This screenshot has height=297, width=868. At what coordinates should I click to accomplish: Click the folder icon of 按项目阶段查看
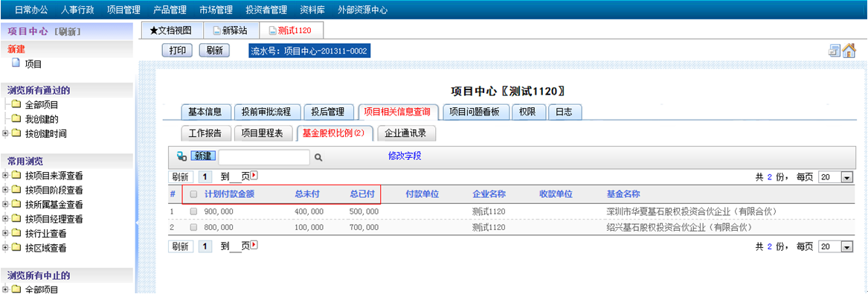pos(16,190)
